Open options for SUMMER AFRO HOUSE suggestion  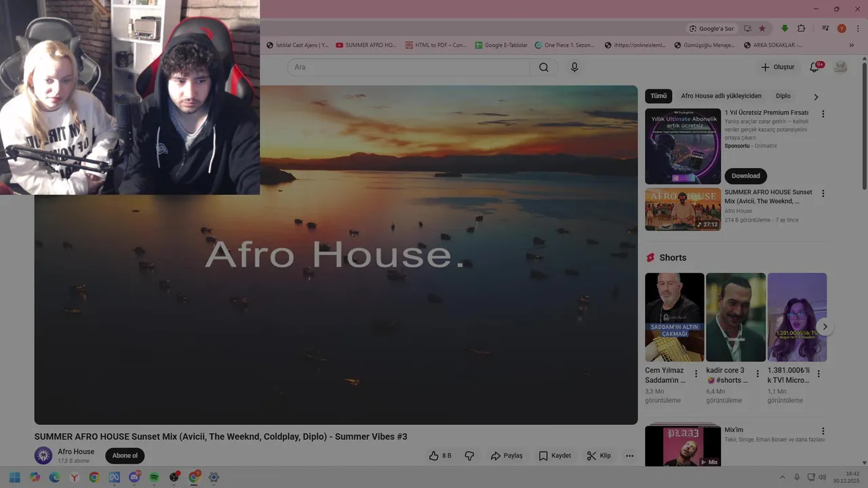click(x=823, y=193)
